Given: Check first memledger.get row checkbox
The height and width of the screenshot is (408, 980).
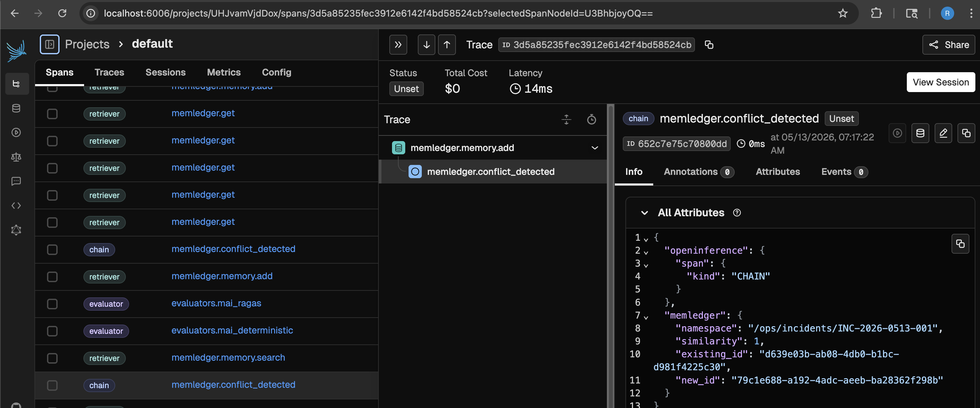Looking at the screenshot, I should pyautogui.click(x=52, y=114).
